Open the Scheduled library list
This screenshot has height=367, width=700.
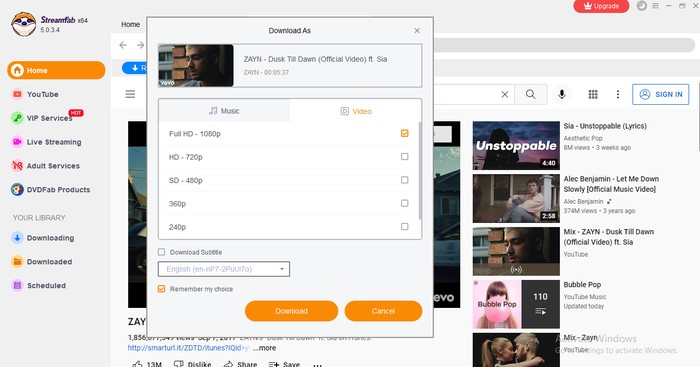click(46, 285)
